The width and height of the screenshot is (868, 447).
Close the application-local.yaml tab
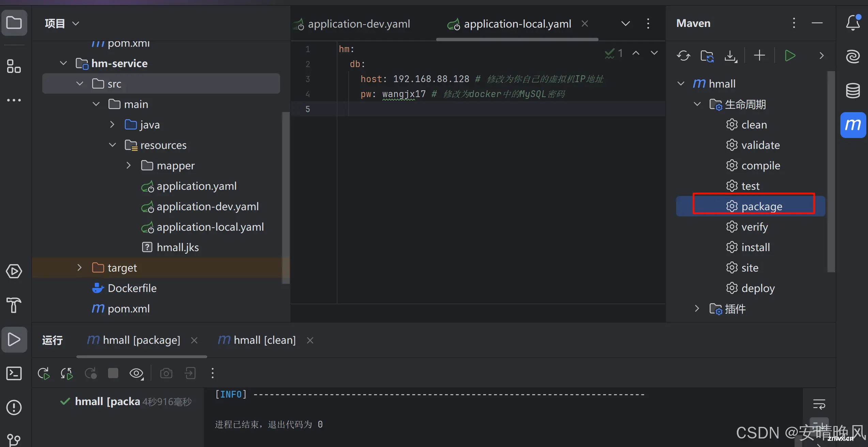coord(585,24)
